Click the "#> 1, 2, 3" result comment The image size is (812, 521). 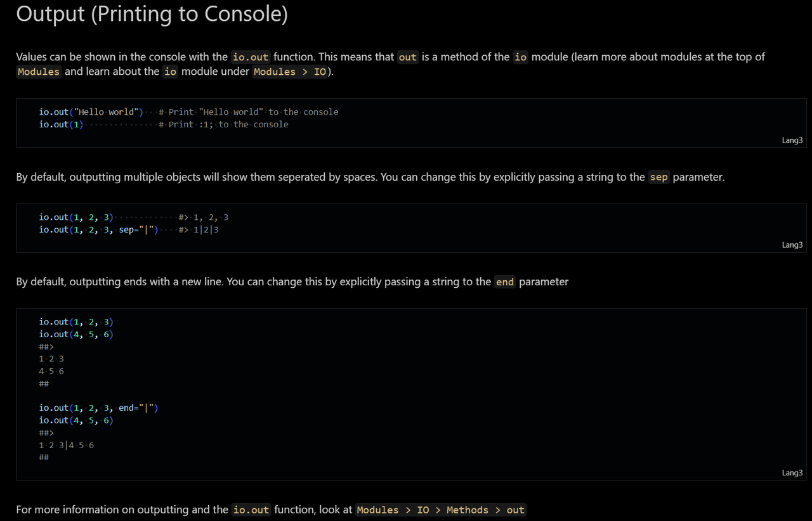point(204,217)
